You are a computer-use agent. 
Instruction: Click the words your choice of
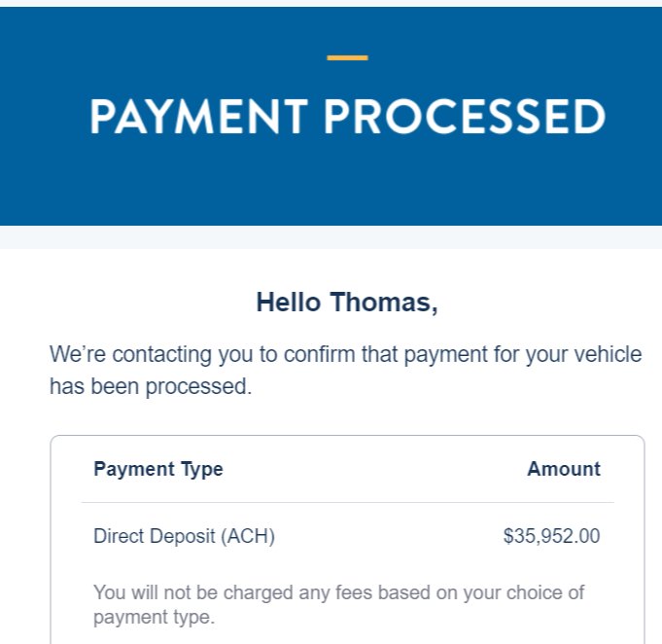click(524, 592)
